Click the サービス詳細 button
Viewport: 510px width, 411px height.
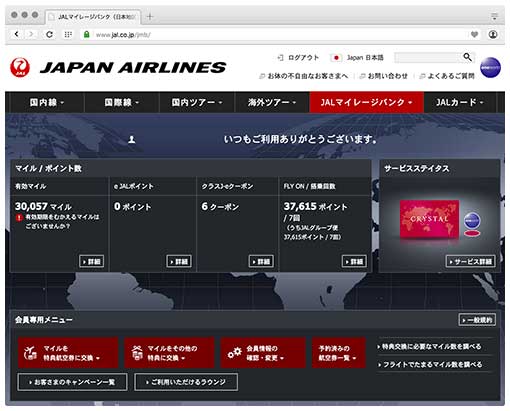click(x=471, y=261)
